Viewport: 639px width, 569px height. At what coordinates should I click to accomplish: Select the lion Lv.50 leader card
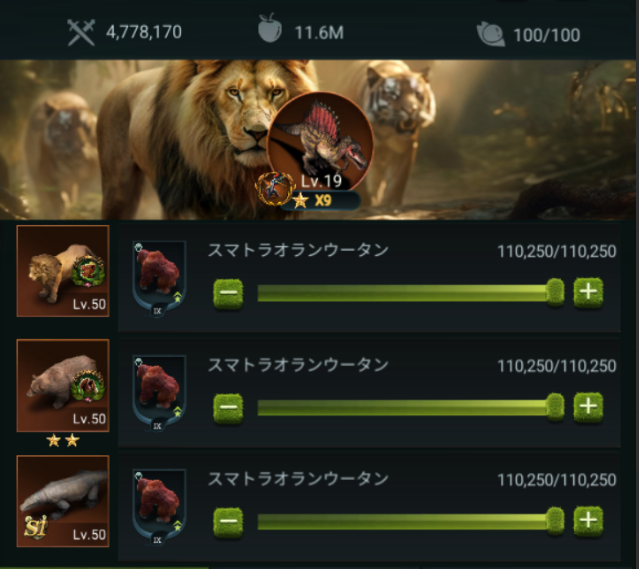point(63,271)
